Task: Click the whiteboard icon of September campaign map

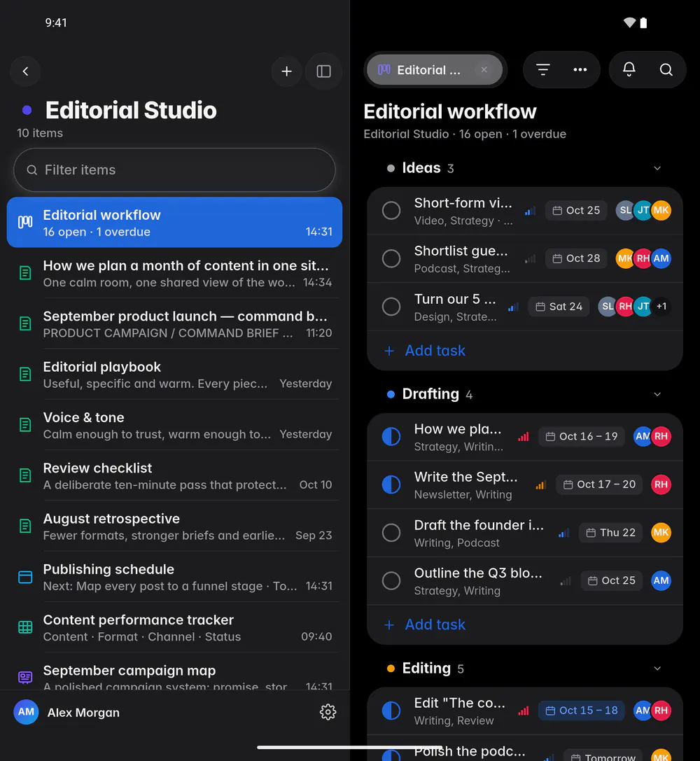Action: (25, 677)
